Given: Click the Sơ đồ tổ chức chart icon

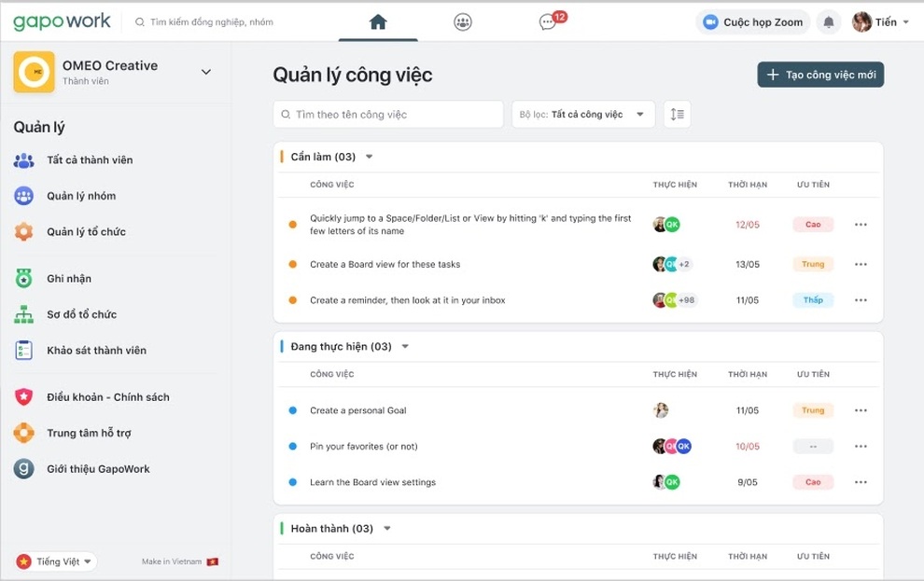Looking at the screenshot, I should [x=23, y=314].
